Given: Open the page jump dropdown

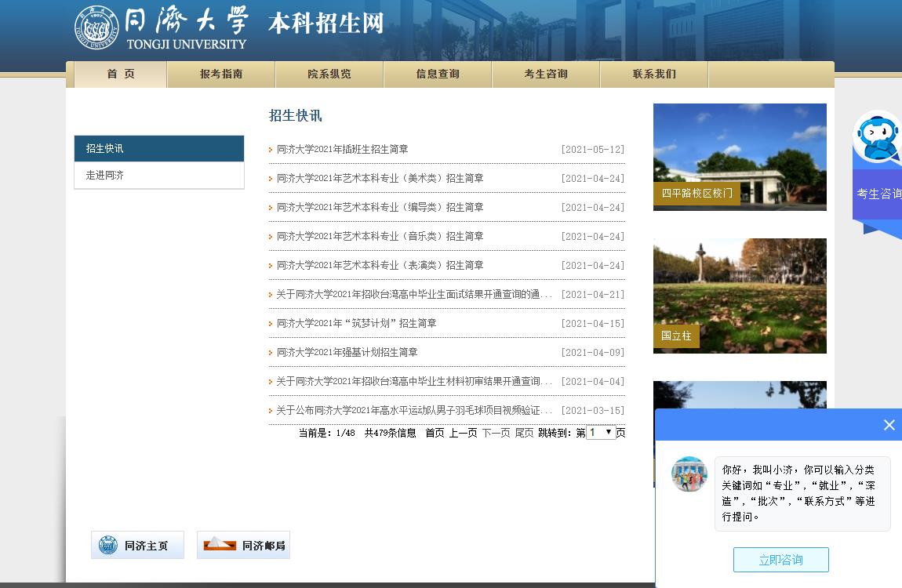Looking at the screenshot, I should (x=601, y=432).
